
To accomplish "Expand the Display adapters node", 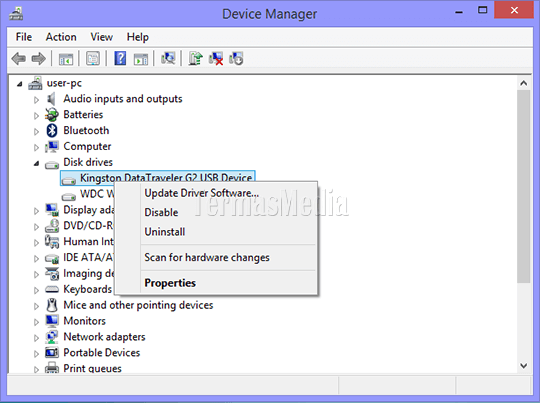I will tap(36, 211).
